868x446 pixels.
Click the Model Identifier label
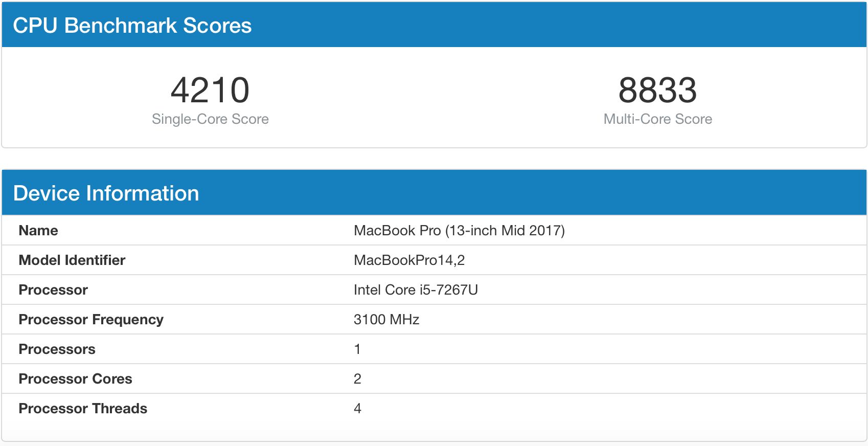pos(72,260)
